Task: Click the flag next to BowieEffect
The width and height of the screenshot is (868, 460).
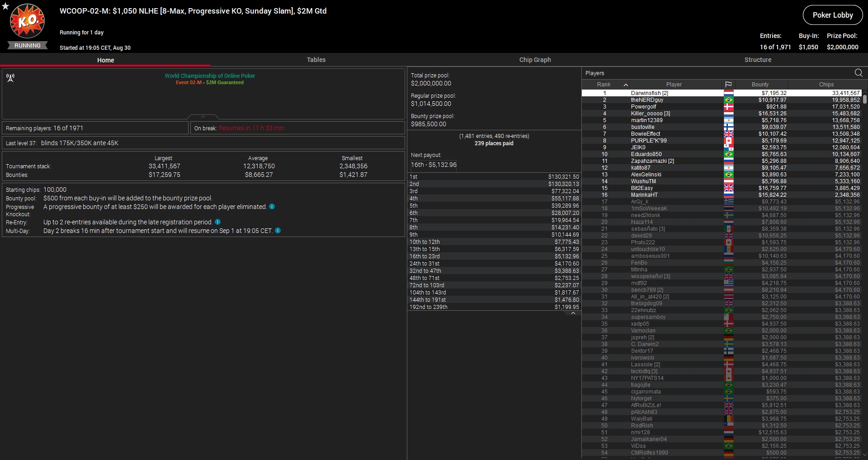Action: (728, 134)
